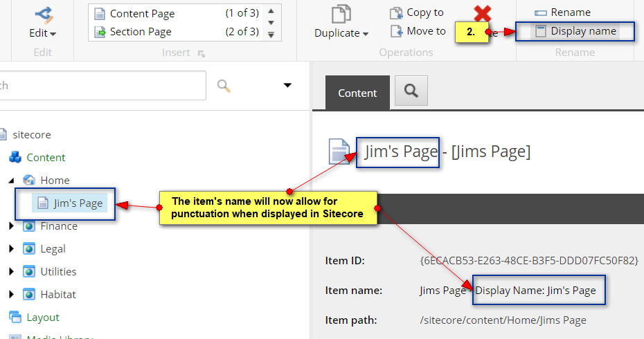Run tree search with magnifier icon

224,86
